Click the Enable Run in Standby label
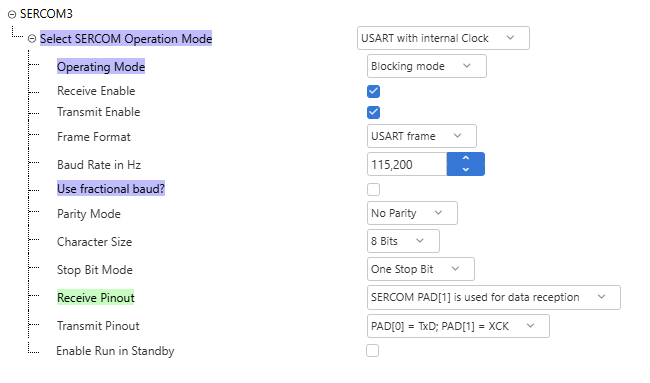 coord(115,351)
